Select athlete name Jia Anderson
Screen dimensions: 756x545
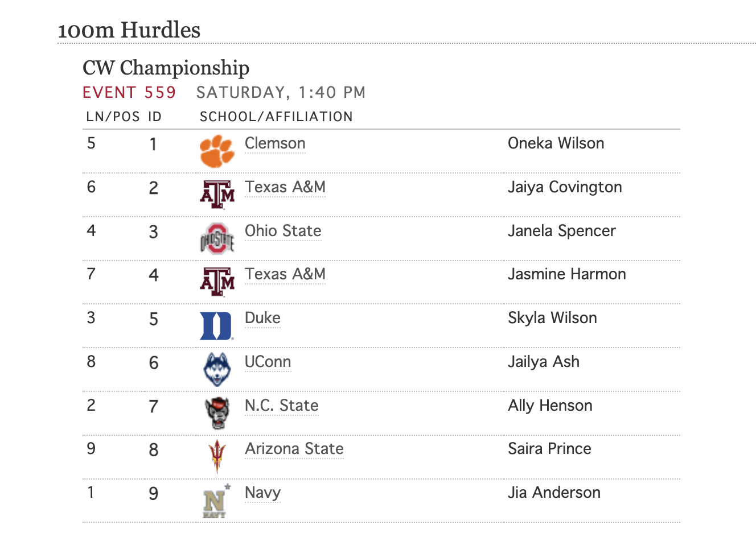tap(554, 493)
